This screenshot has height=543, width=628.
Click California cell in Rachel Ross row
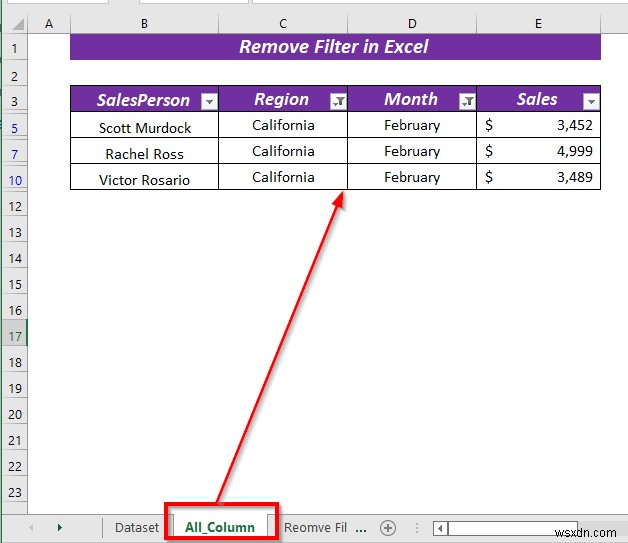283,151
